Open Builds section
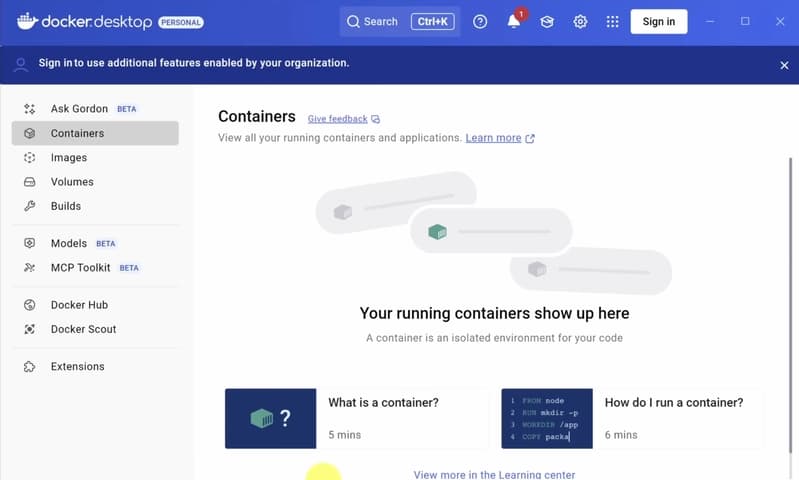Screen dimensions: 799x480 click(95, 206)
